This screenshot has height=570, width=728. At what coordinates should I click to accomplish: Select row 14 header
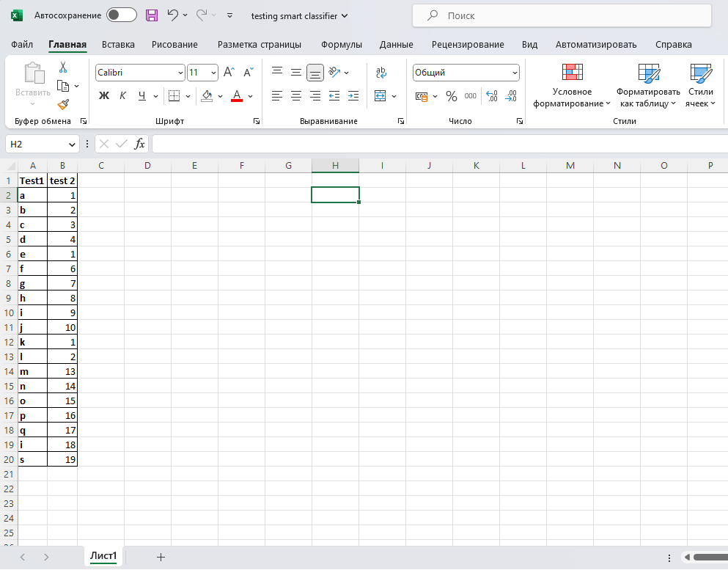[x=9, y=372]
